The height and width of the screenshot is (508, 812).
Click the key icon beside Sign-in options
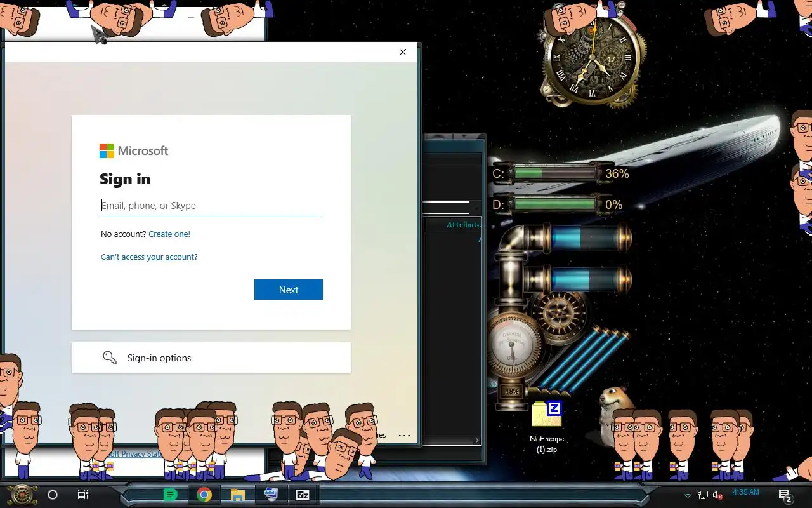[x=110, y=358]
